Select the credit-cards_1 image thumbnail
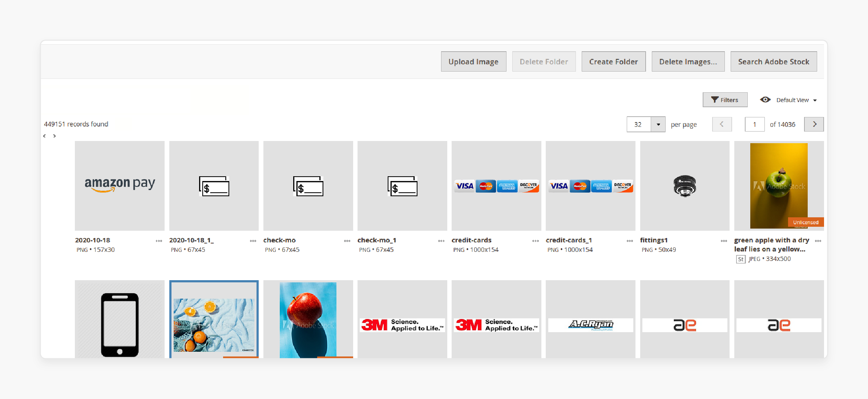 [x=590, y=186]
